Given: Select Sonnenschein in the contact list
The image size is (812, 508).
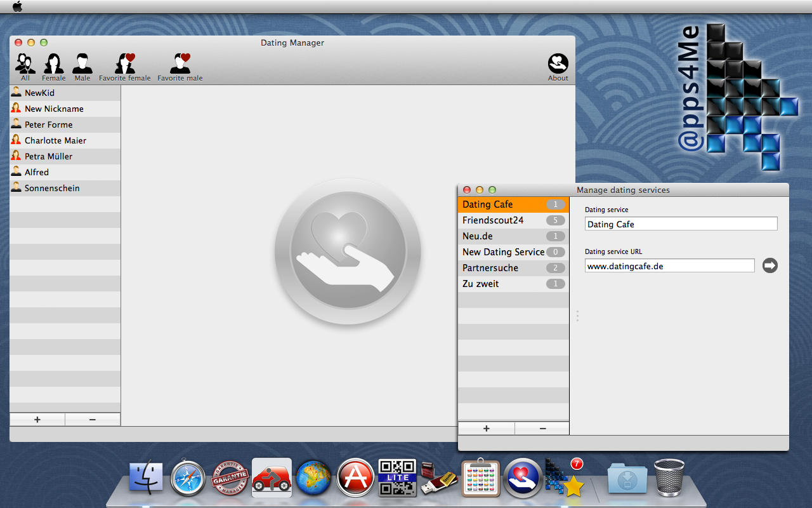Looking at the screenshot, I should tap(52, 188).
